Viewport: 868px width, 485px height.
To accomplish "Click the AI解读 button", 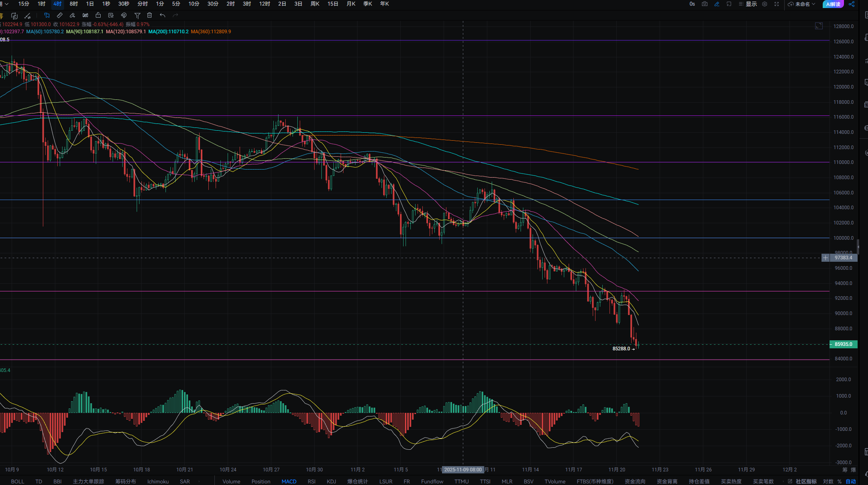I will click(833, 4).
